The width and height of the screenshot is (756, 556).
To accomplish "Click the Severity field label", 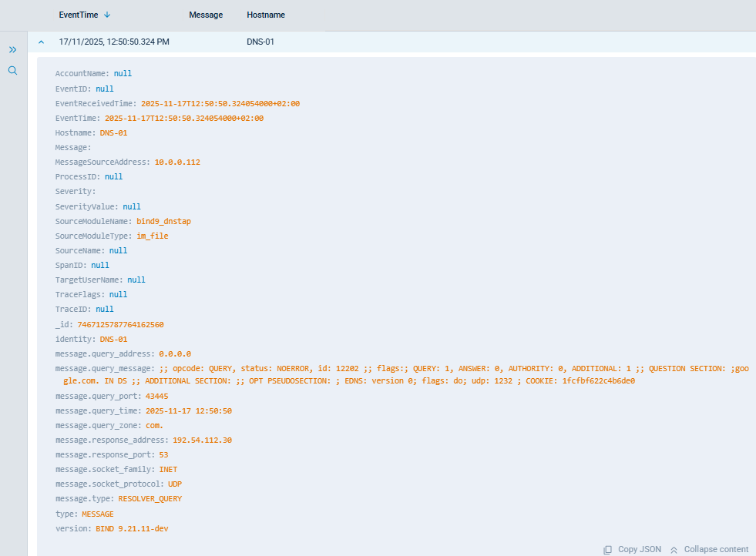I will (76, 191).
